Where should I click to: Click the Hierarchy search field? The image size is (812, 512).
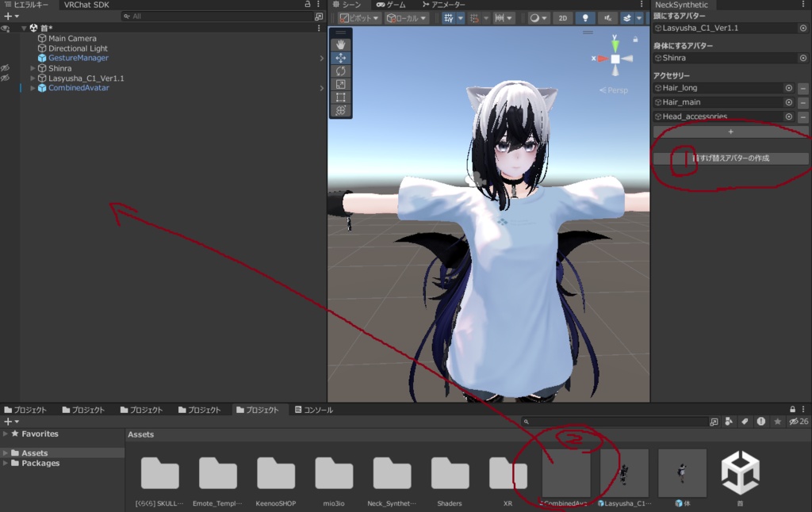[216, 17]
